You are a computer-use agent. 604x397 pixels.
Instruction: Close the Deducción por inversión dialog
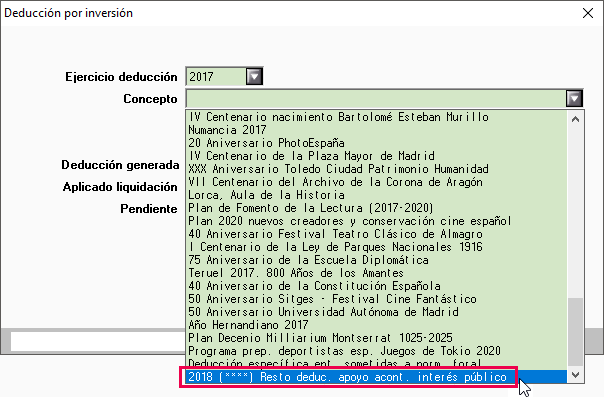click(x=588, y=13)
